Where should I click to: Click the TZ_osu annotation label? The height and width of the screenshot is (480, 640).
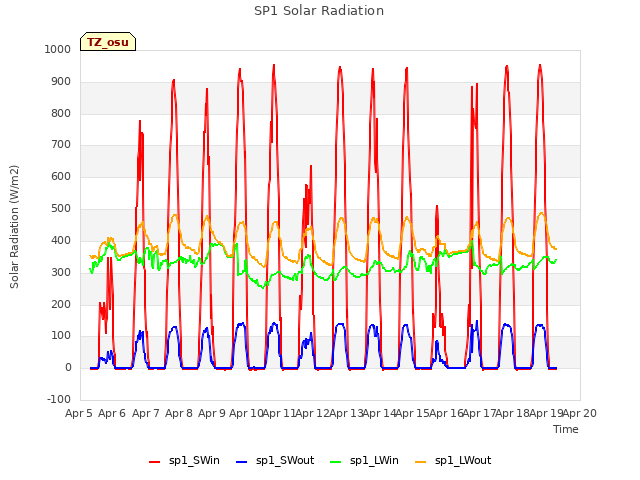[x=108, y=42]
